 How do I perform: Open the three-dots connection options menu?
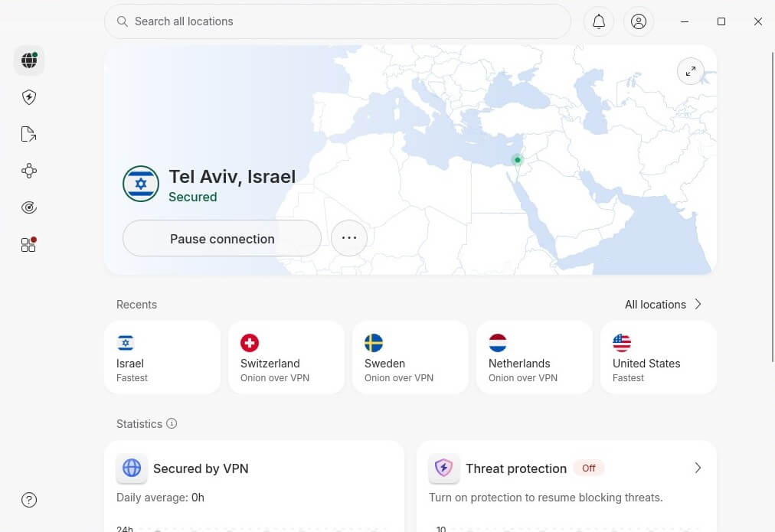(349, 238)
